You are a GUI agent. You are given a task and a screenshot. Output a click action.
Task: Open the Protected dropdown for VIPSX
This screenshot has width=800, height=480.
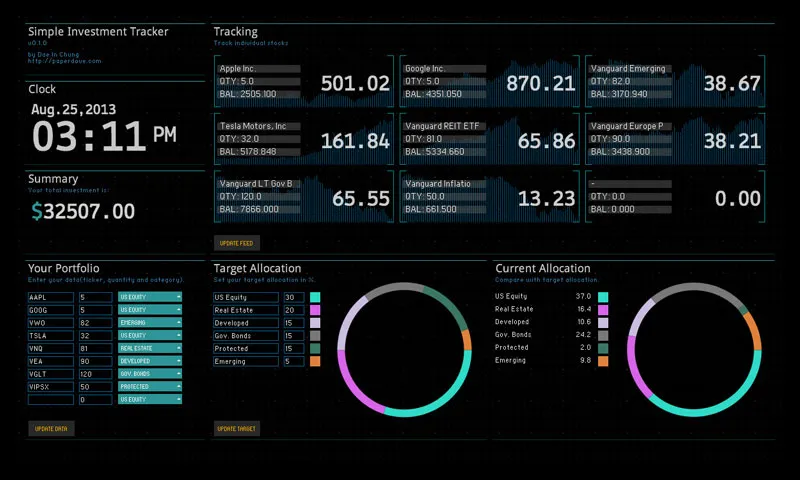tap(150, 386)
